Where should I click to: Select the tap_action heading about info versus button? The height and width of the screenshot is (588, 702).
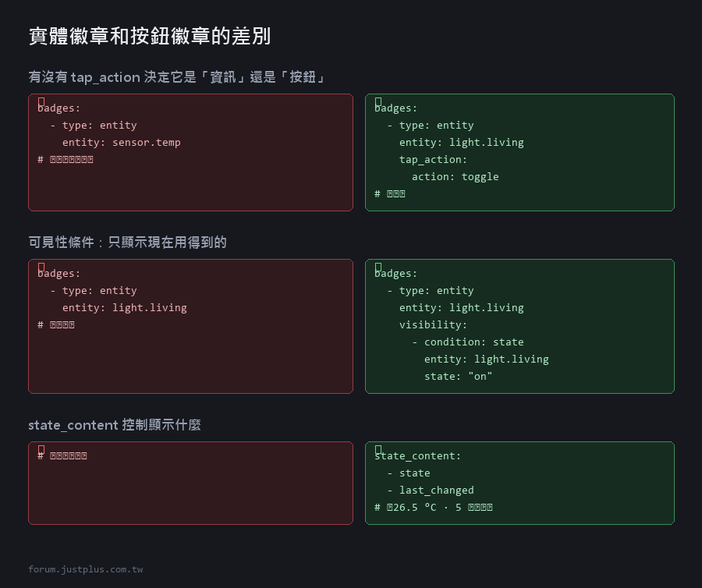point(176,77)
